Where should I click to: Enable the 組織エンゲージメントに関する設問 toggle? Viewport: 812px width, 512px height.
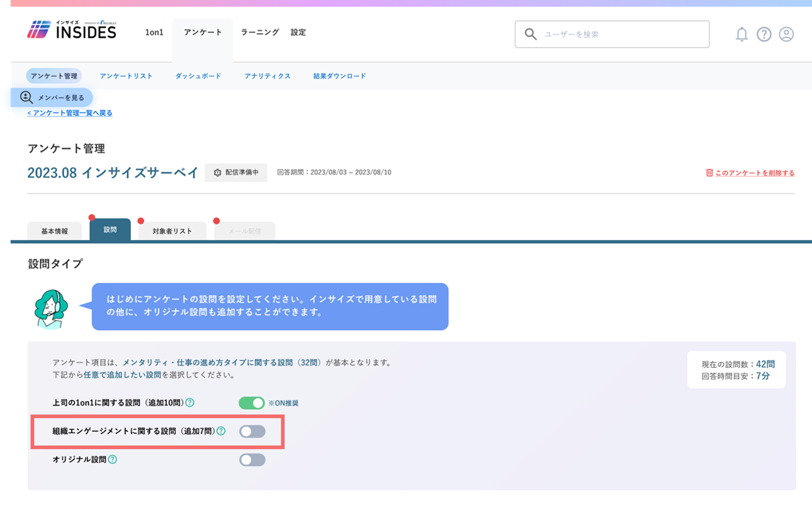tap(252, 431)
